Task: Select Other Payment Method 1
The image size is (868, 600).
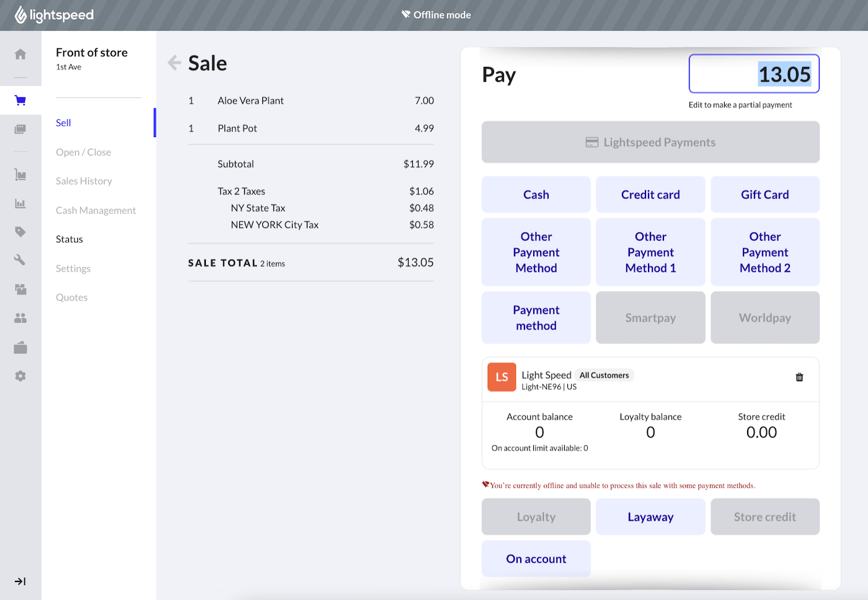Action: click(650, 252)
